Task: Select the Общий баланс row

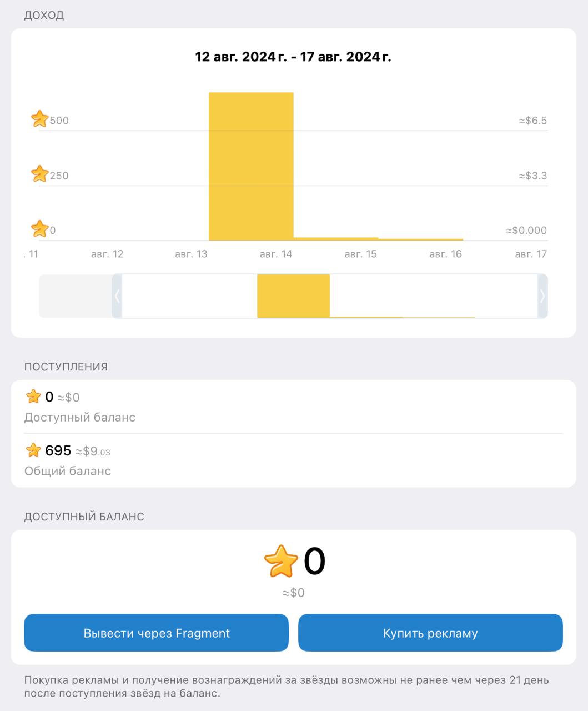Action: (293, 460)
